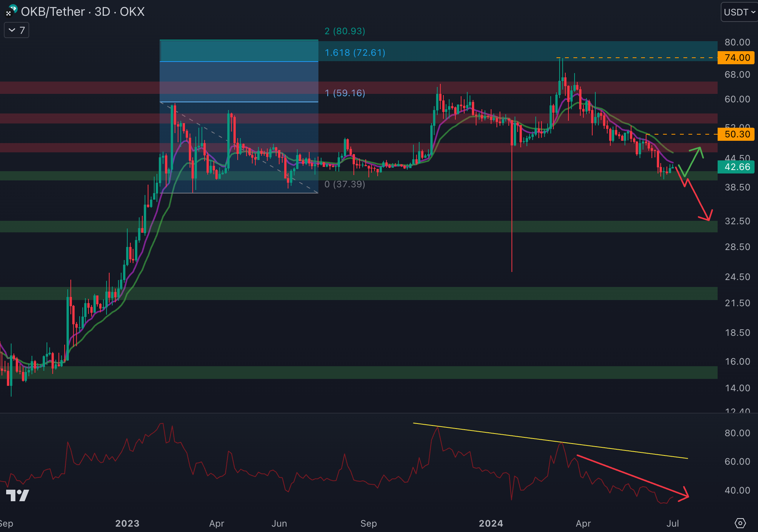Click the RSI 60.00 scale label

pyautogui.click(x=737, y=462)
